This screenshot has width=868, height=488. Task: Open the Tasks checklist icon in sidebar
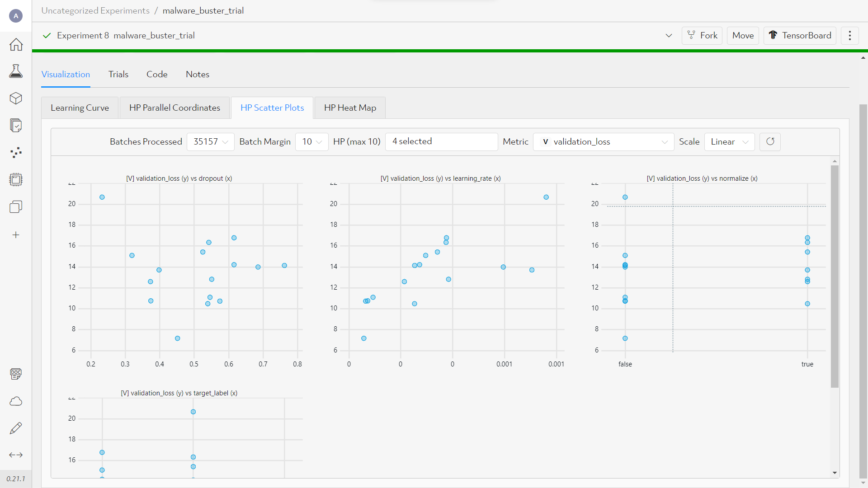click(x=16, y=125)
